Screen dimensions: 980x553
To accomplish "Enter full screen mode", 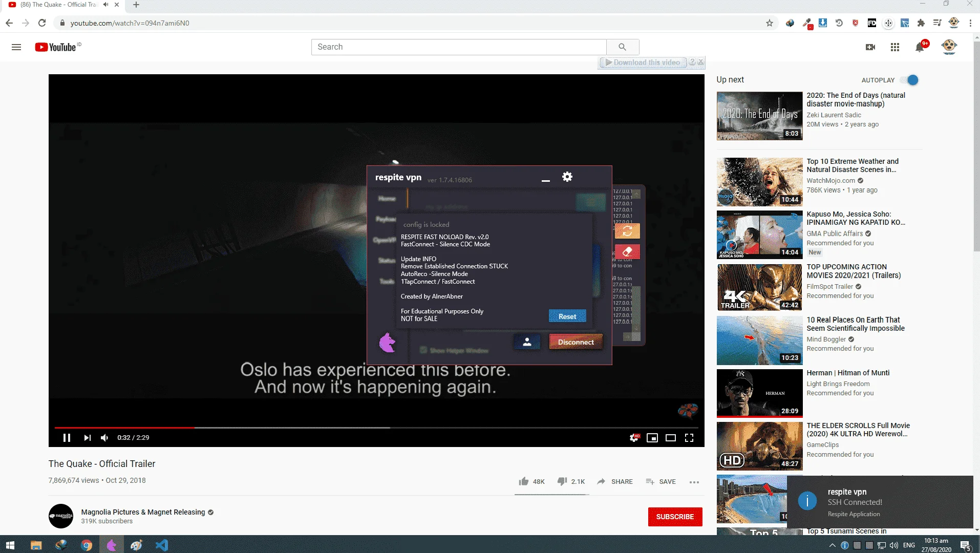I will (689, 438).
